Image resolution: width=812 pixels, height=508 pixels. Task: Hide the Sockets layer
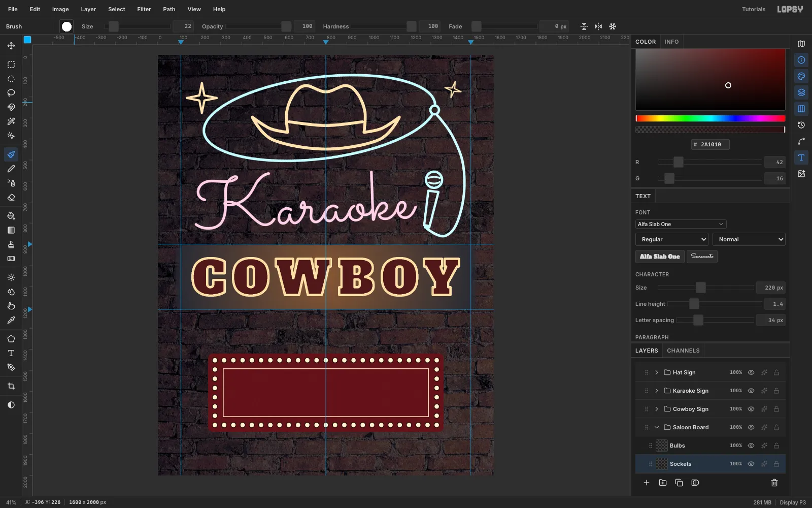click(x=751, y=464)
